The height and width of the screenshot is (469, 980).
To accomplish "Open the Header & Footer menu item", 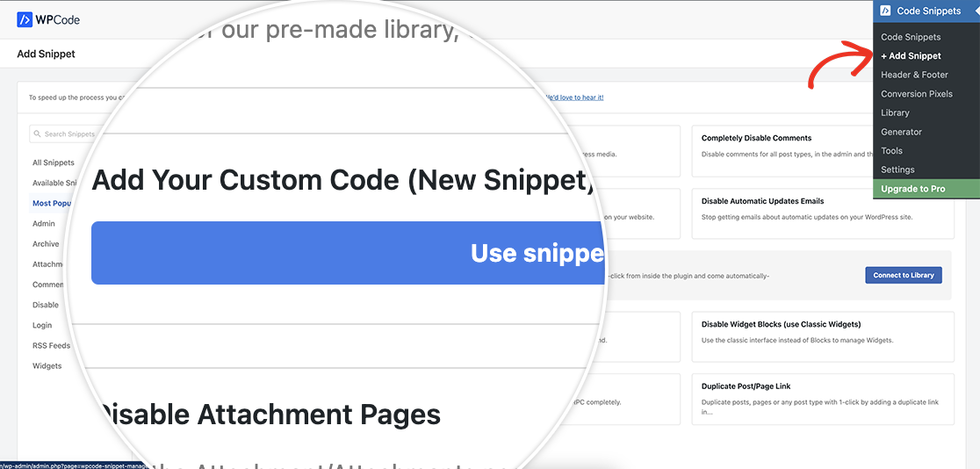I will [x=914, y=75].
